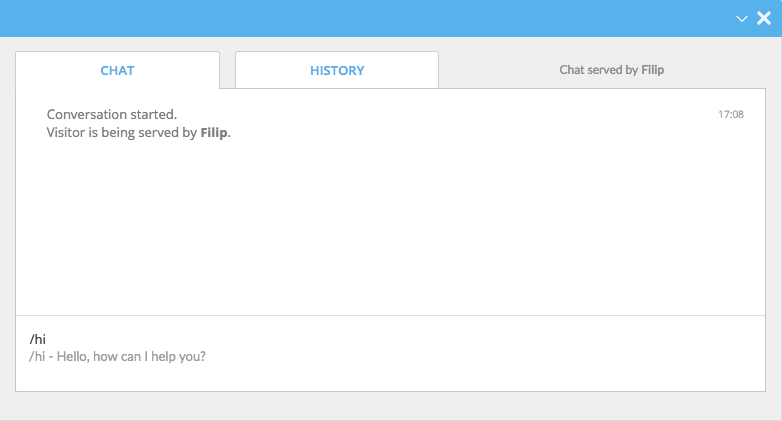
Task: Click the 17:08 message timestamp
Action: [731, 114]
